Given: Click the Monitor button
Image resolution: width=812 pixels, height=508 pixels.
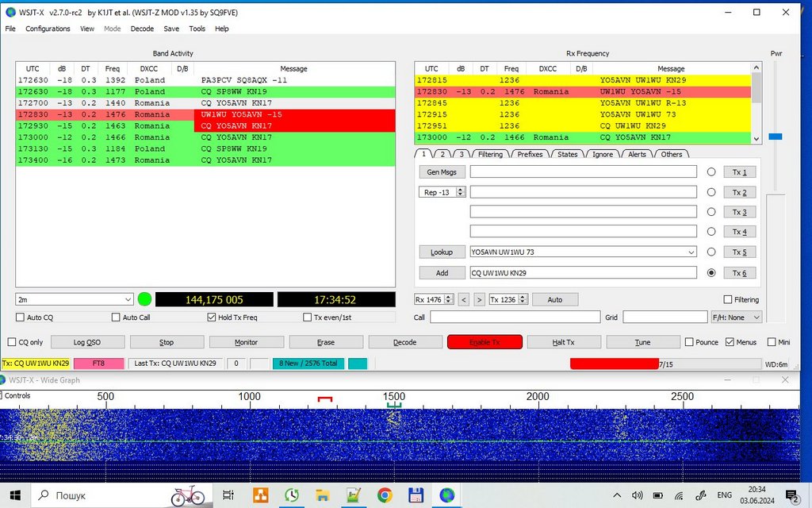Looking at the screenshot, I should click(246, 342).
